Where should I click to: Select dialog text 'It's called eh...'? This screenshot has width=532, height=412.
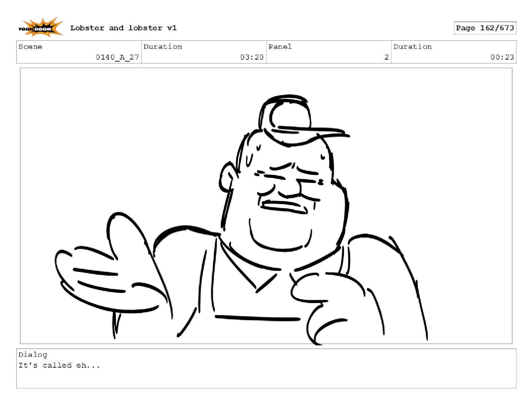click(59, 365)
